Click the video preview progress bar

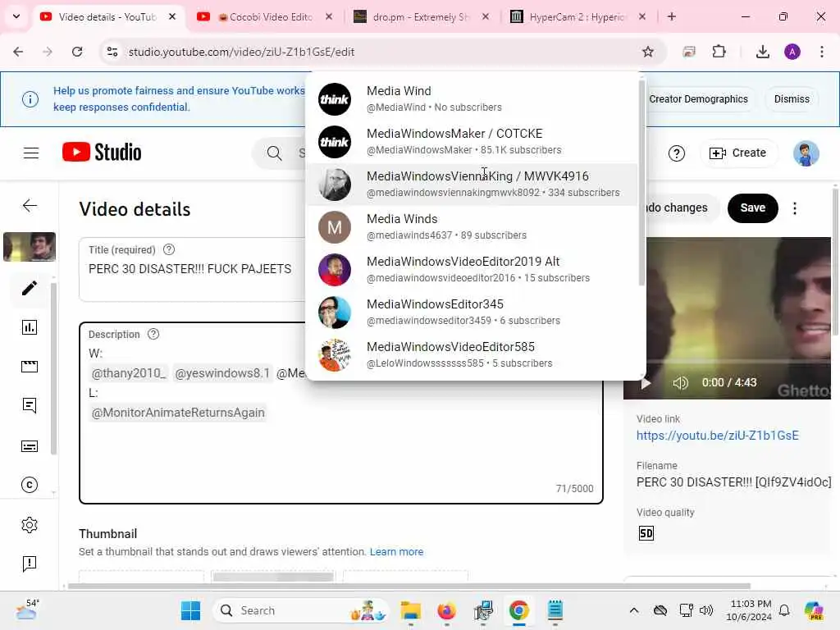point(738,362)
